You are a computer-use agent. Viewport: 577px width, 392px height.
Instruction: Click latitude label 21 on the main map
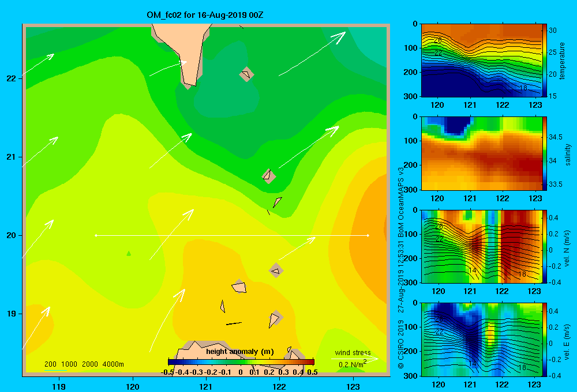point(11,157)
